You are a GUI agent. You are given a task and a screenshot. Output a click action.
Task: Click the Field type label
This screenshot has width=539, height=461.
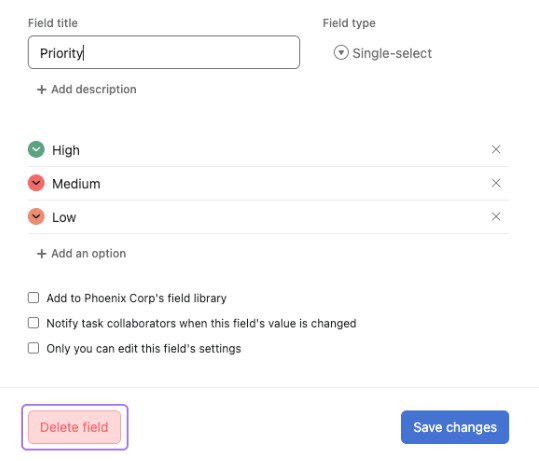tap(349, 23)
